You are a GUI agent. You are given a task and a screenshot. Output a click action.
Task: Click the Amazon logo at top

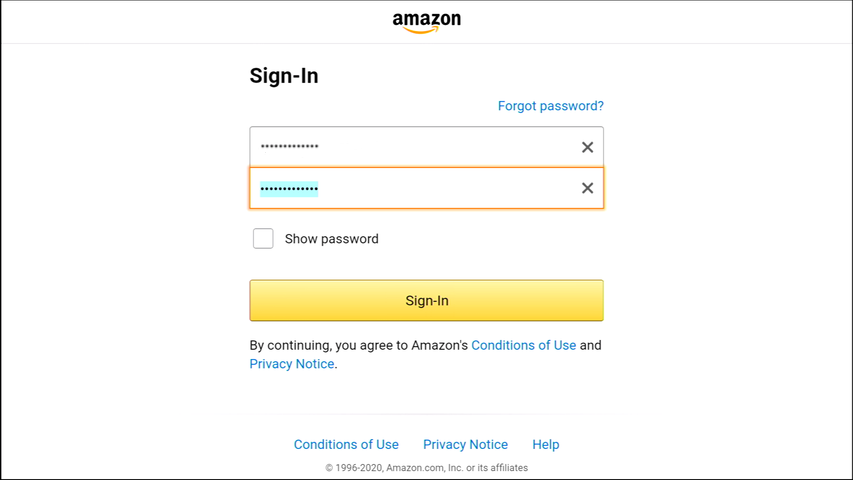426,22
